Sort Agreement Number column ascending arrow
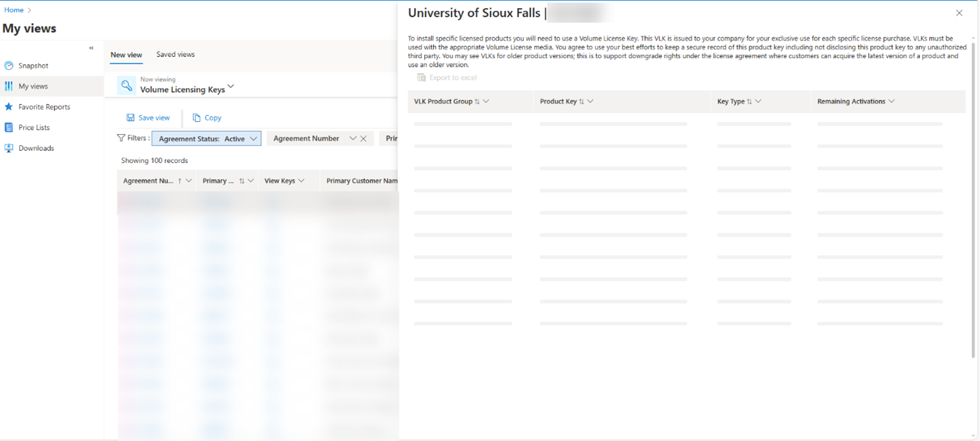The image size is (980, 441). click(180, 181)
